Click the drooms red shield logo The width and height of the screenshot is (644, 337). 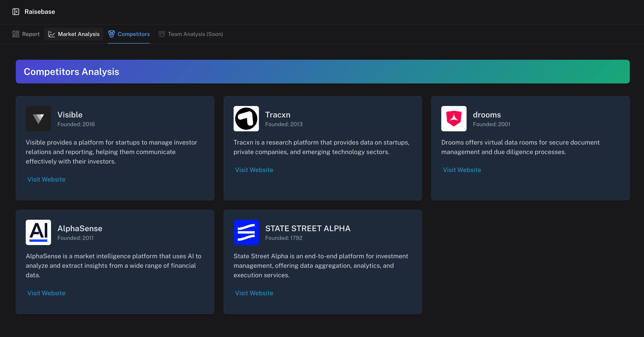tap(454, 118)
